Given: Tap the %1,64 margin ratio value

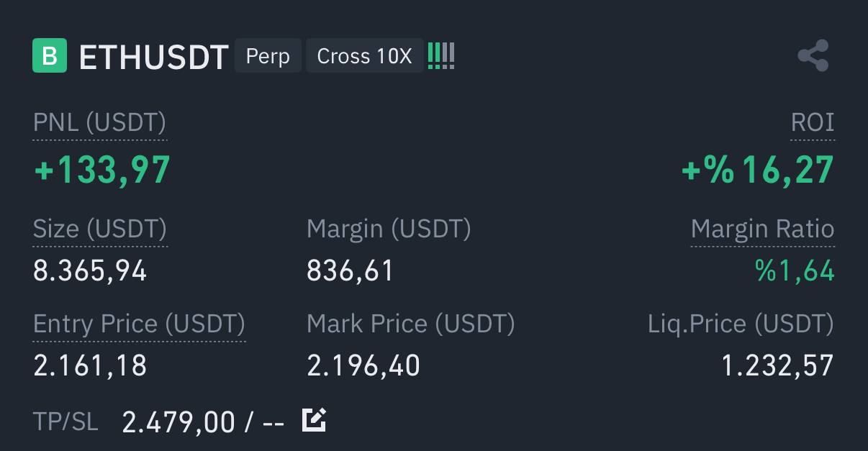Looking at the screenshot, I should (x=795, y=271).
